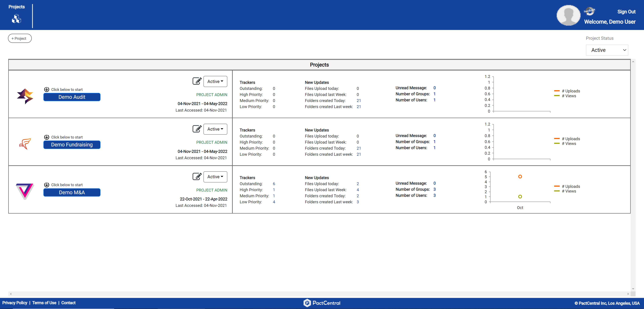Open the Privacy Policy footer link

[x=15, y=303]
